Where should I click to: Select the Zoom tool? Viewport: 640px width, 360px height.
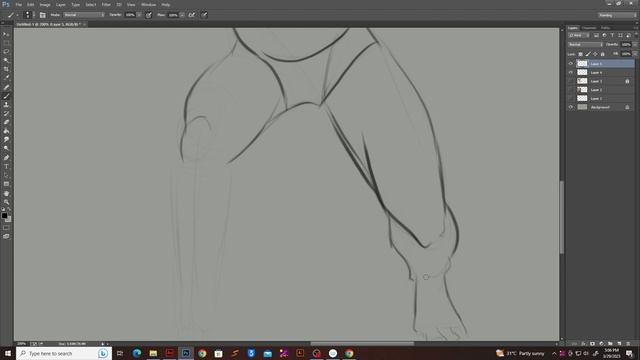point(6,202)
